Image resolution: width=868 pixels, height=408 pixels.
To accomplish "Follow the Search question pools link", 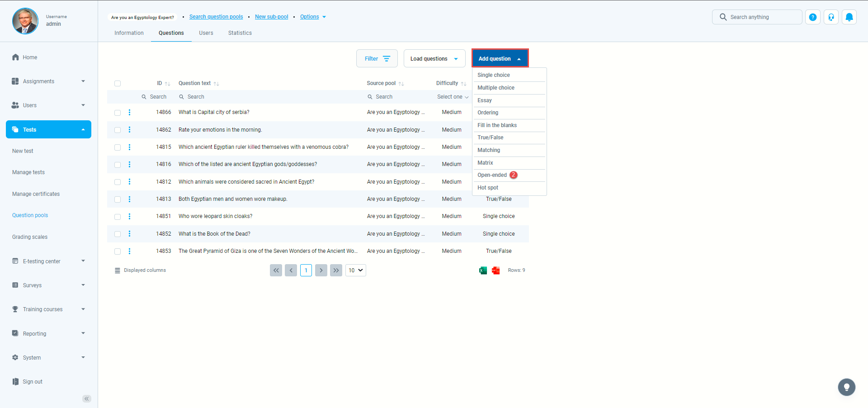I will [x=216, y=17].
